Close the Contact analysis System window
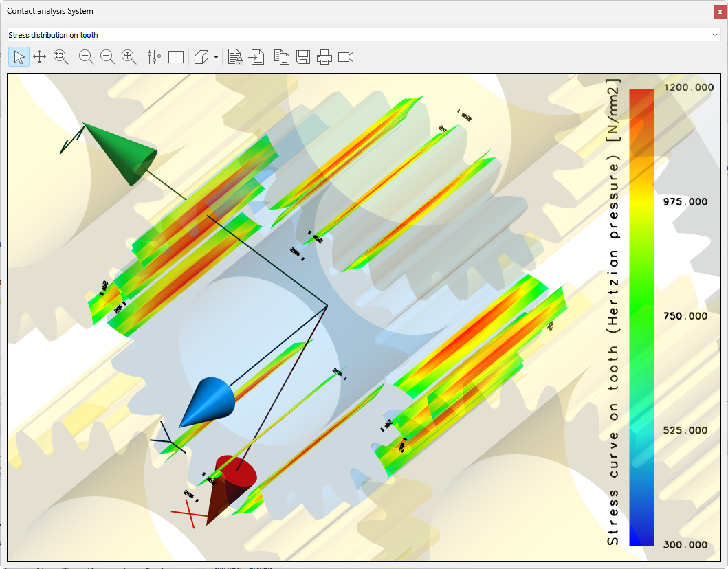Screen dimensions: 728x569 [720, 12]
